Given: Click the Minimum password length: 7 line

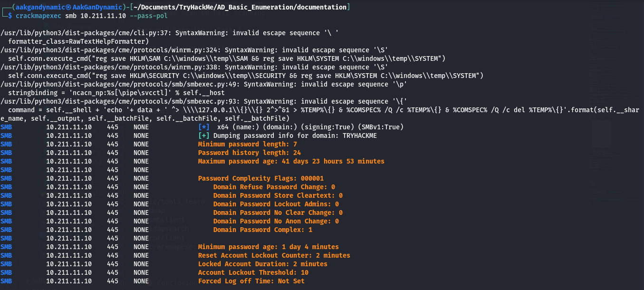Looking at the screenshot, I should [247, 145].
